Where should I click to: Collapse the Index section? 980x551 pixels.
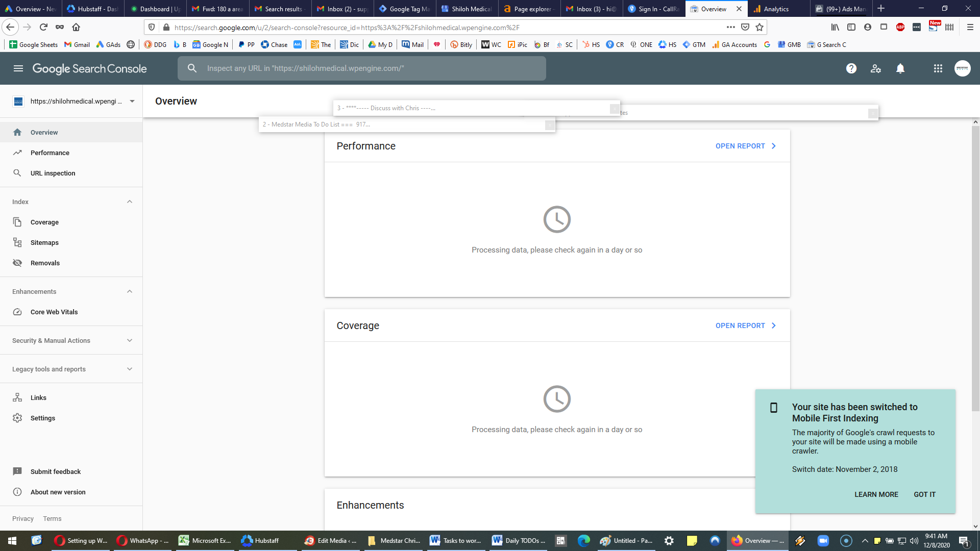point(130,202)
